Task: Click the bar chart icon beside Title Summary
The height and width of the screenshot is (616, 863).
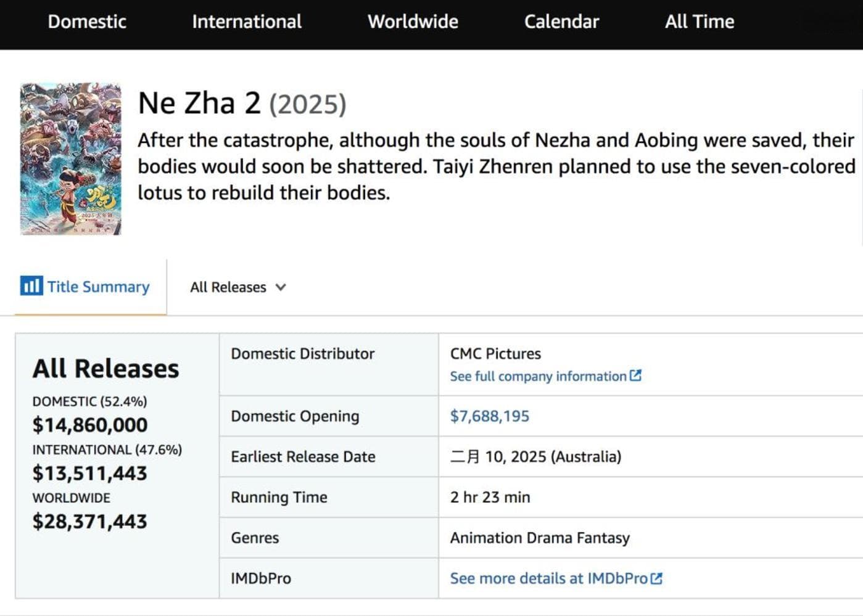Action: [x=31, y=286]
